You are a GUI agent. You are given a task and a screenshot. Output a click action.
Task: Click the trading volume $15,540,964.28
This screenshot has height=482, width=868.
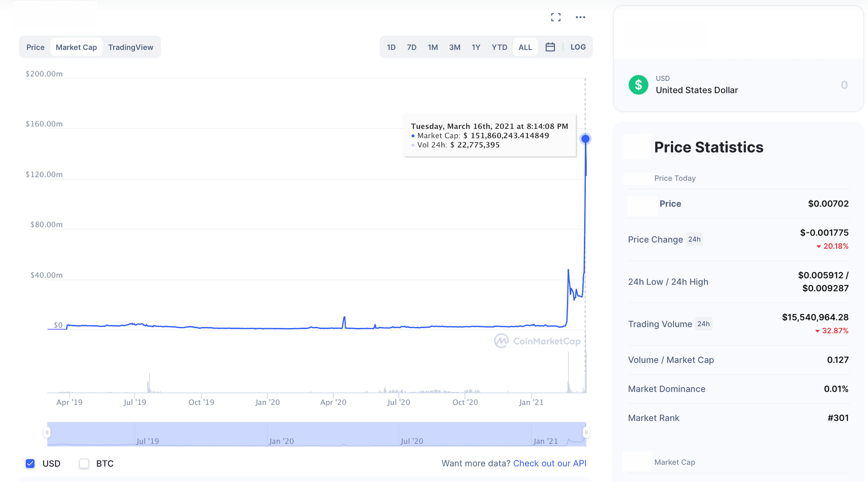pyautogui.click(x=815, y=317)
